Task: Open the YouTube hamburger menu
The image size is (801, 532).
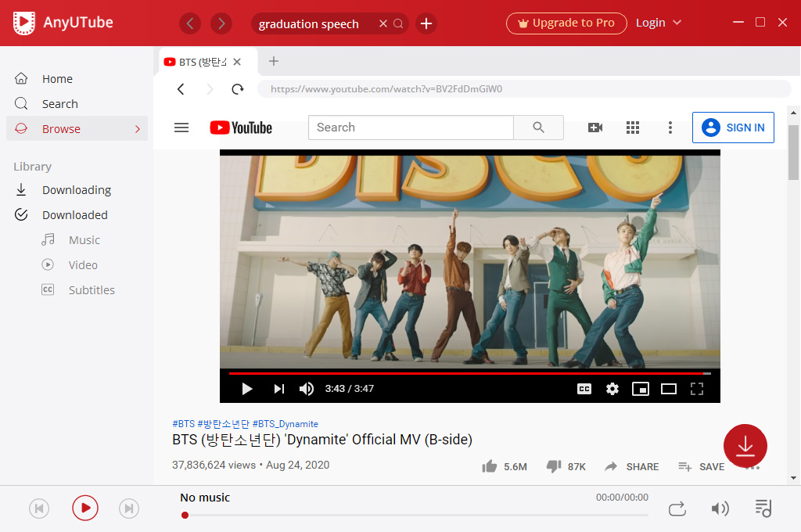Action: pyautogui.click(x=181, y=128)
